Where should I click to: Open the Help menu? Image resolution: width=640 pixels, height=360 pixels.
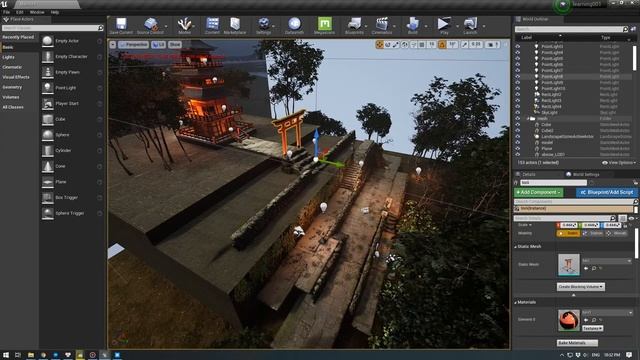[55, 12]
